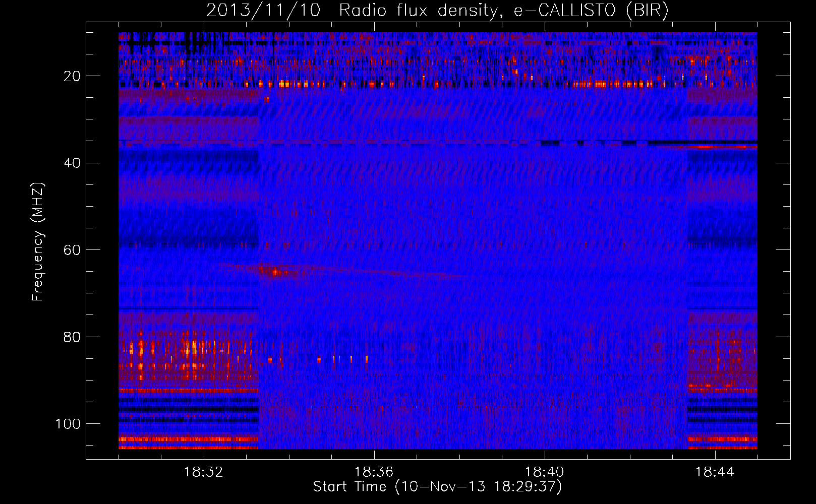Click the '18:40' time tick label
The height and width of the screenshot is (504, 816).
(x=545, y=472)
